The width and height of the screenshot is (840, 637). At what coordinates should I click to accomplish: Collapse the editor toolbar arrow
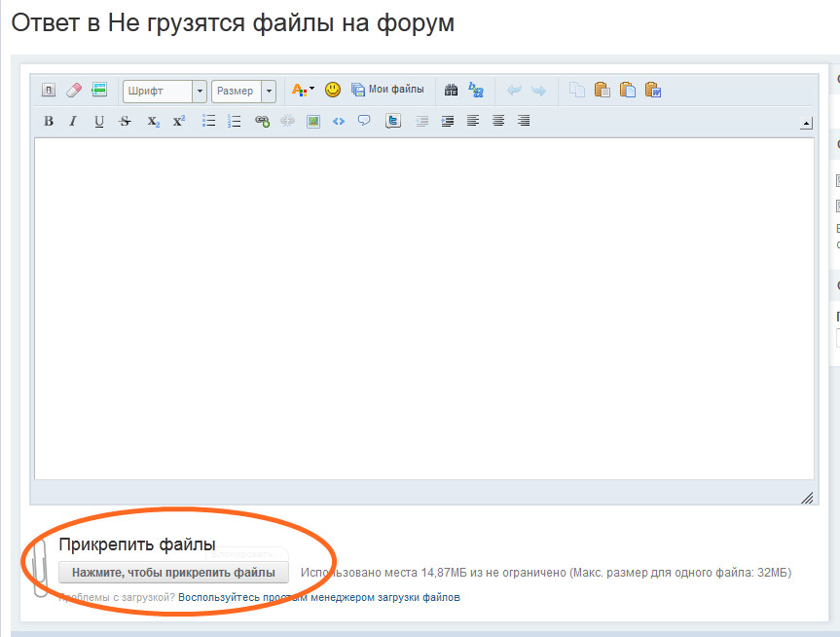point(806,124)
